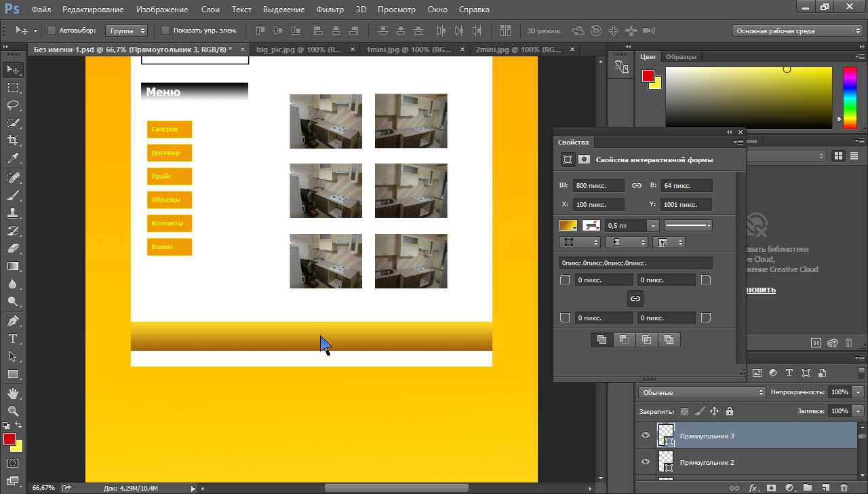The width and height of the screenshot is (868, 494).
Task: Add a layer mask from Layers panel
Action: tap(771, 487)
